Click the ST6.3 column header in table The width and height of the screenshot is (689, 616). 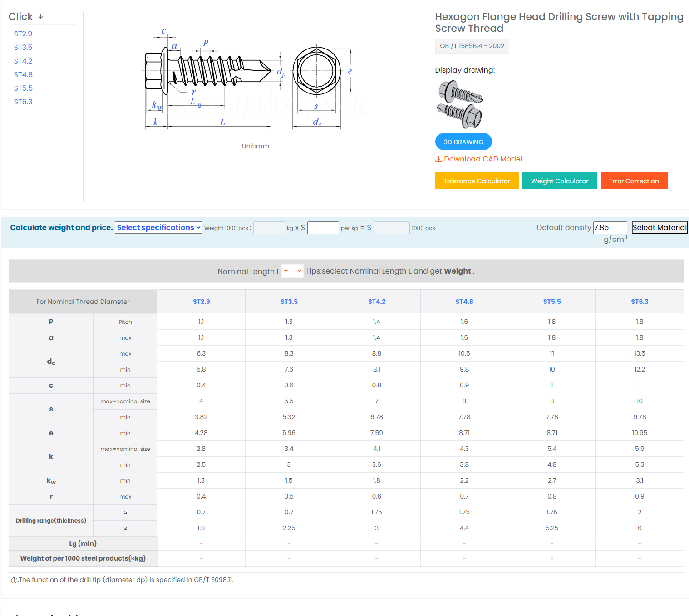click(640, 302)
